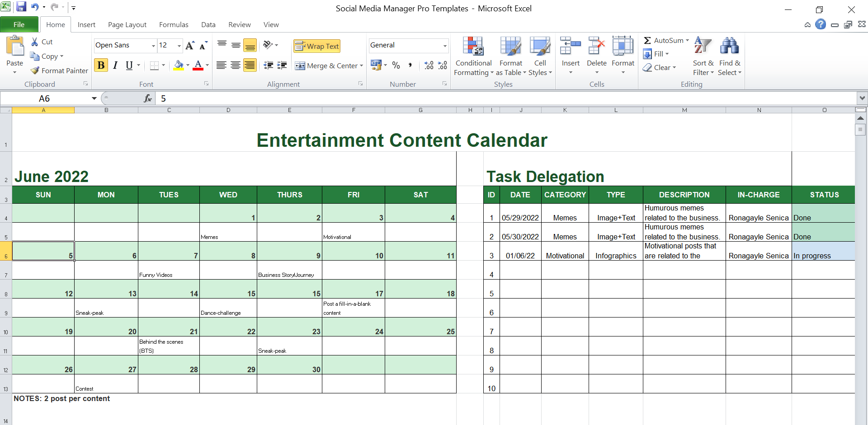The height and width of the screenshot is (425, 868).
Task: Switch to the Data tab
Action: [208, 25]
